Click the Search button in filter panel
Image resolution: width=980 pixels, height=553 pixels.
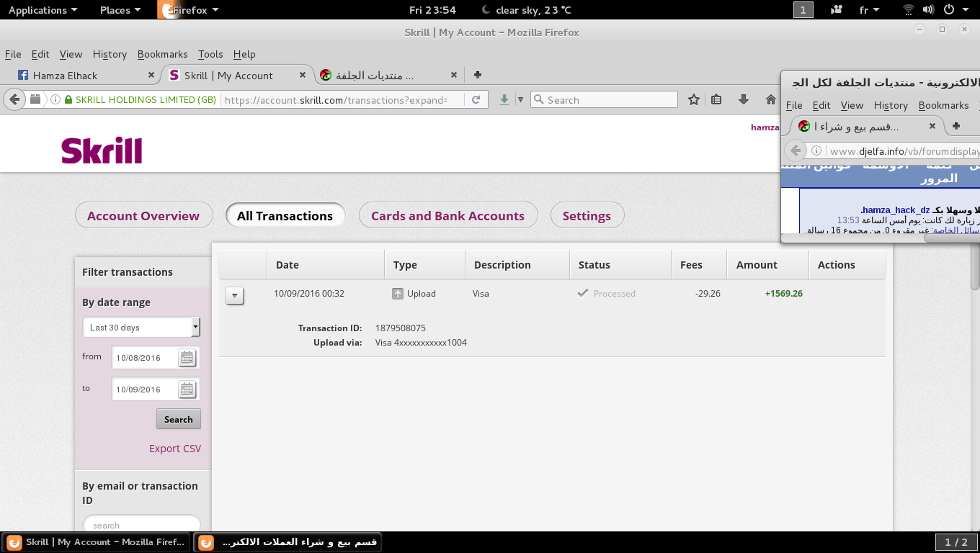point(178,419)
